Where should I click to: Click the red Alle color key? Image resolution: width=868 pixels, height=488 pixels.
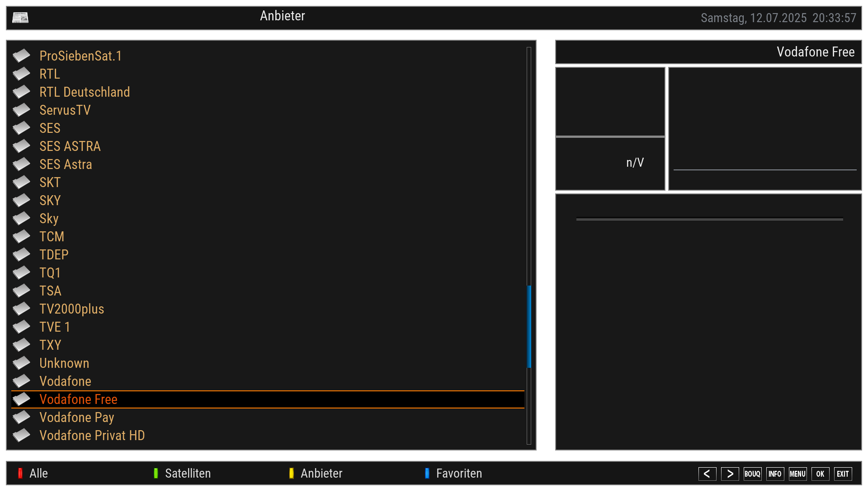pos(20,473)
